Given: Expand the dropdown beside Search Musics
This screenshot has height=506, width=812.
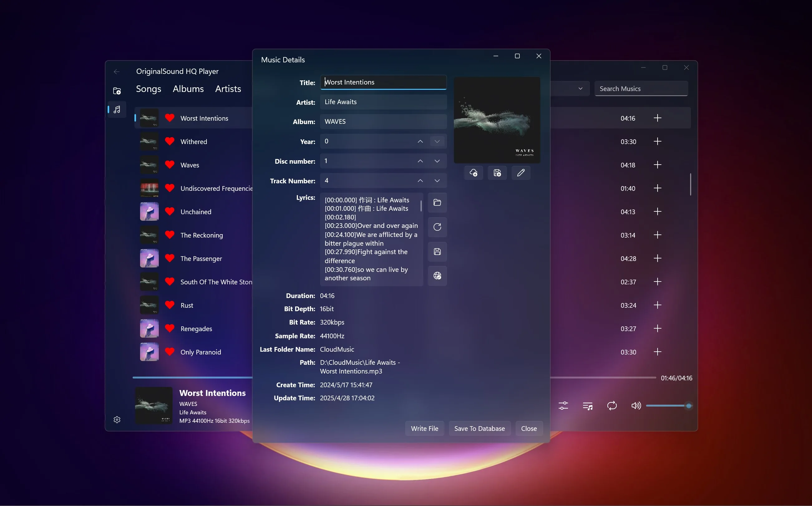Looking at the screenshot, I should click(580, 89).
